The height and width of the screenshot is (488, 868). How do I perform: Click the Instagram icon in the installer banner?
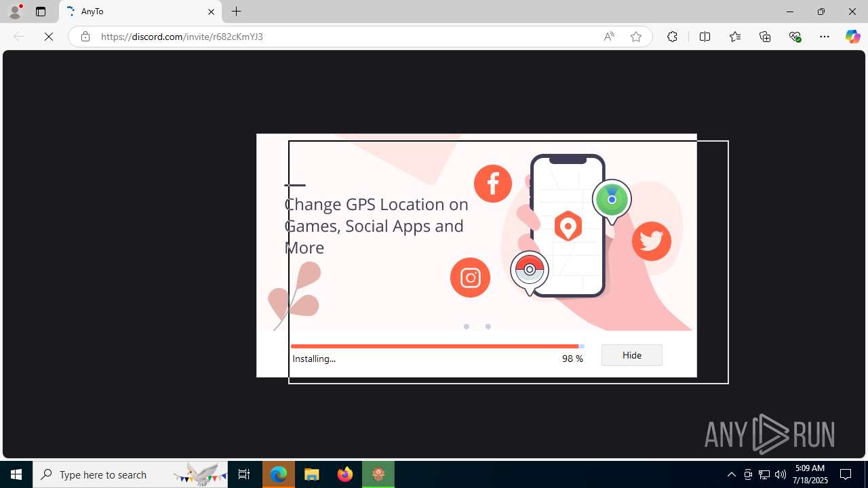(470, 277)
